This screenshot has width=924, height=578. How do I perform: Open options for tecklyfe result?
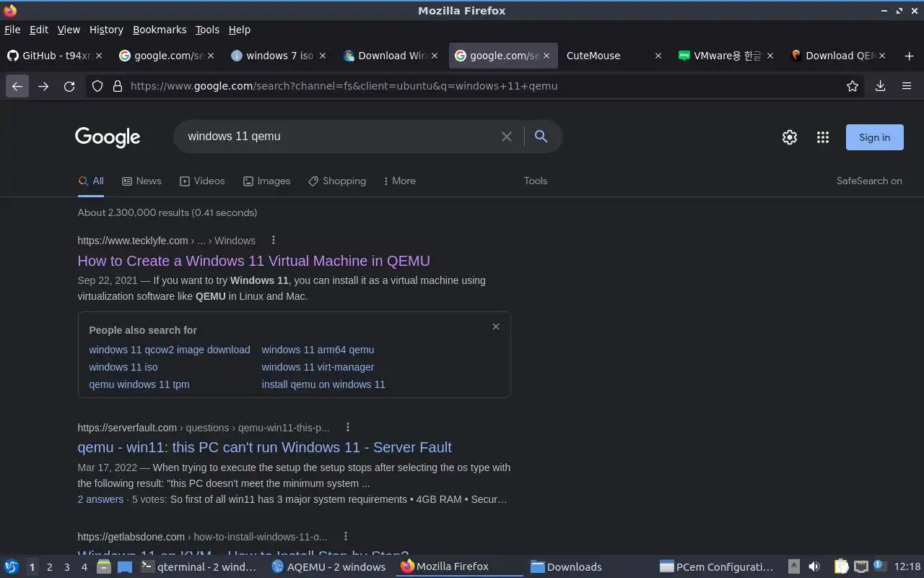click(x=273, y=241)
